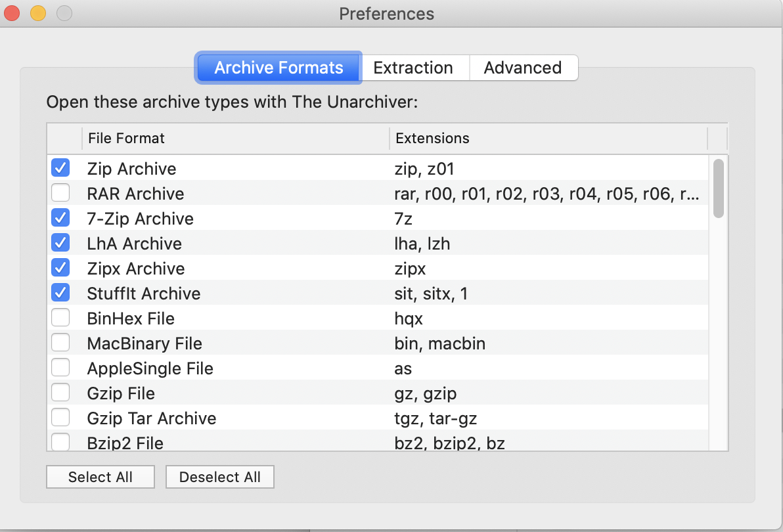The image size is (783, 532).
Task: Click the Select All button
Action: coord(101,477)
